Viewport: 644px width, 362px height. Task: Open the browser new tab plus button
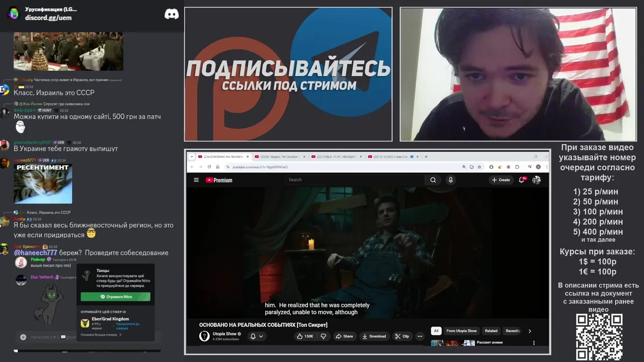tap(426, 156)
